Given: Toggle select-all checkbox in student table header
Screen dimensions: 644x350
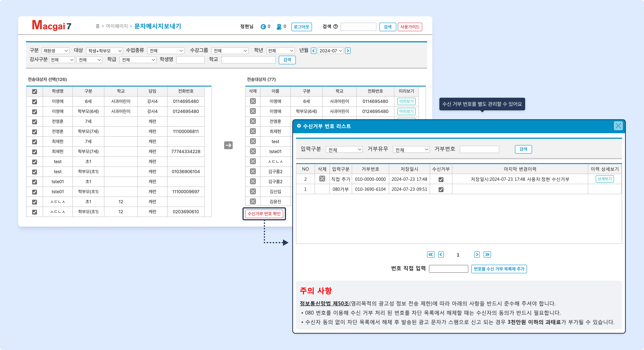Looking at the screenshot, I should 35,92.
